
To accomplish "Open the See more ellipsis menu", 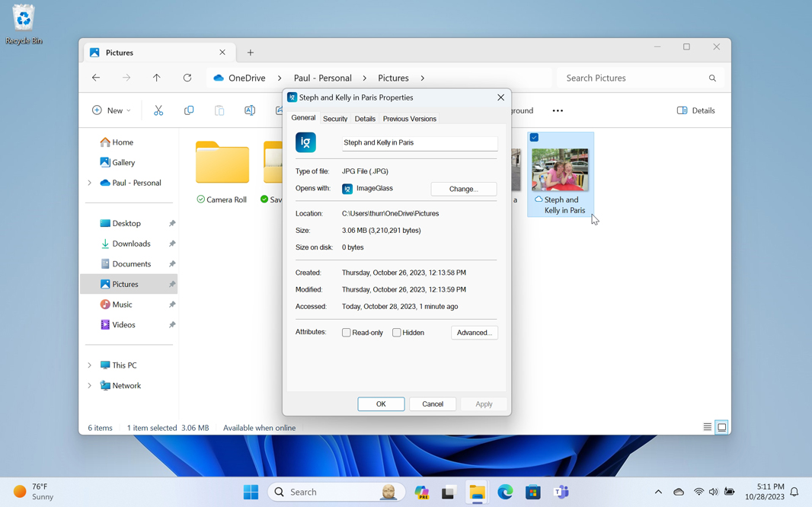I will pos(558,110).
